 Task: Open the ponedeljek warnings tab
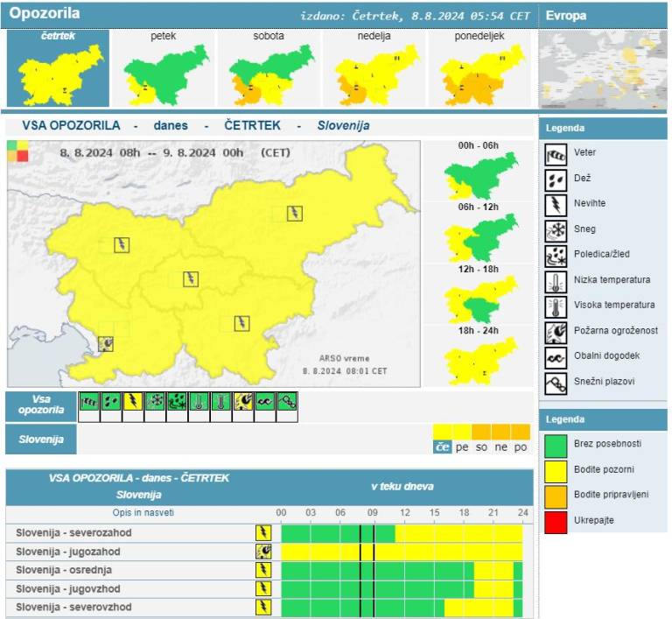click(x=479, y=67)
